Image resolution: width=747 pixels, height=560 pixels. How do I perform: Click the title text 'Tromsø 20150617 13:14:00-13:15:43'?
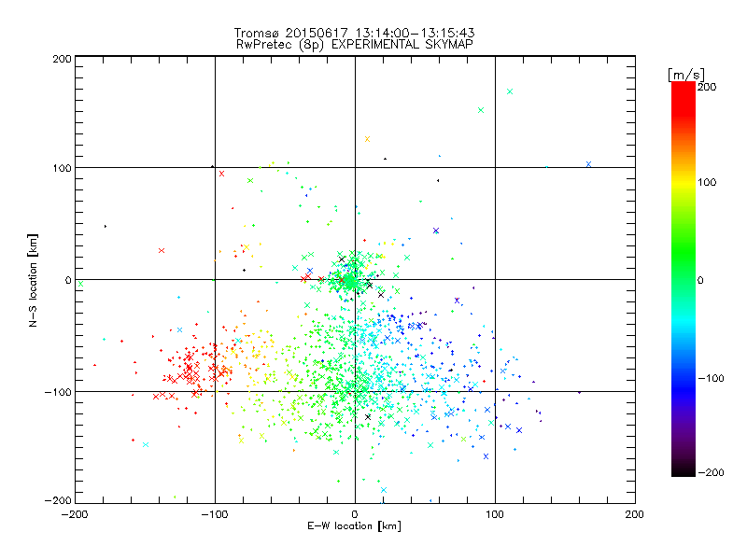pos(354,33)
